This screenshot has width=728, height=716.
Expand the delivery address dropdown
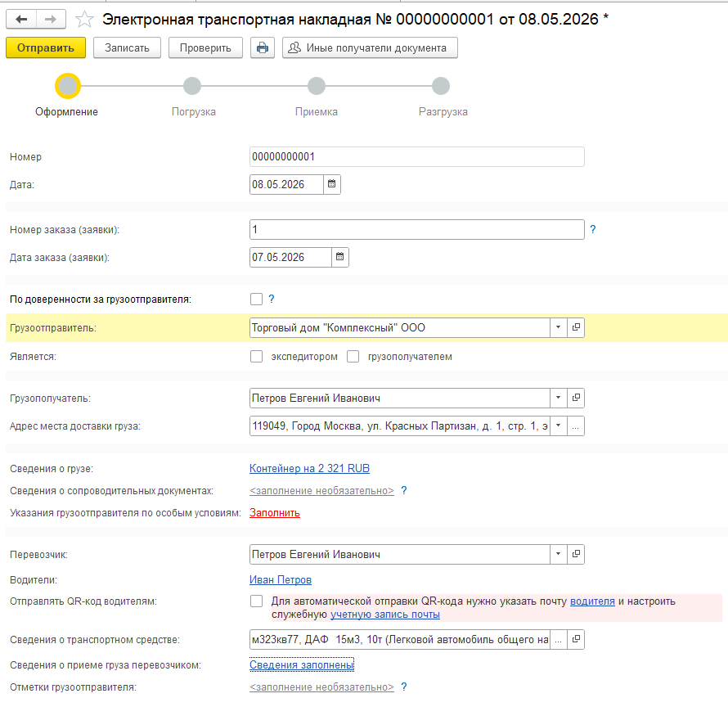tap(558, 426)
